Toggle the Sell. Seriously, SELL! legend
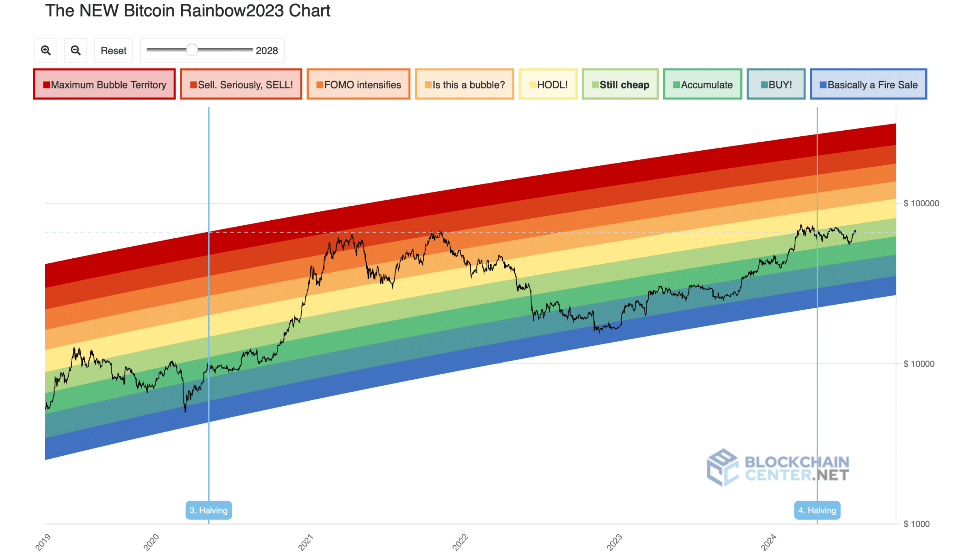This screenshot has height=560, width=964. pos(241,84)
